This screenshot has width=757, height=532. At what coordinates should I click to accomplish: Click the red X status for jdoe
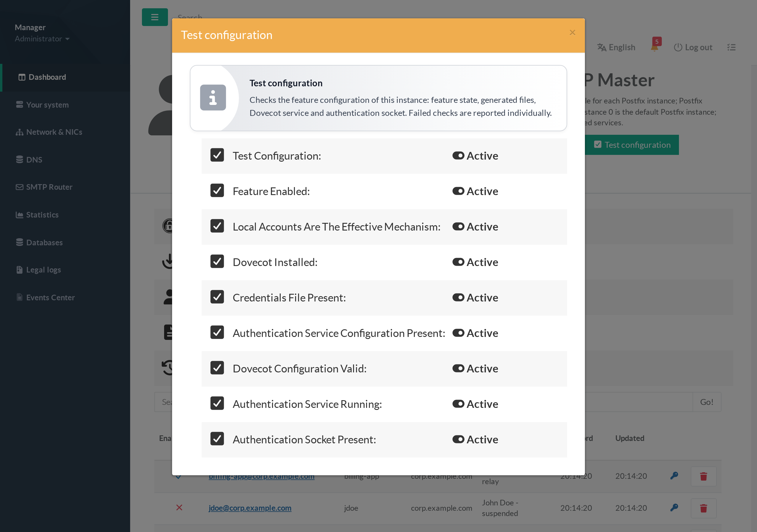[179, 507]
